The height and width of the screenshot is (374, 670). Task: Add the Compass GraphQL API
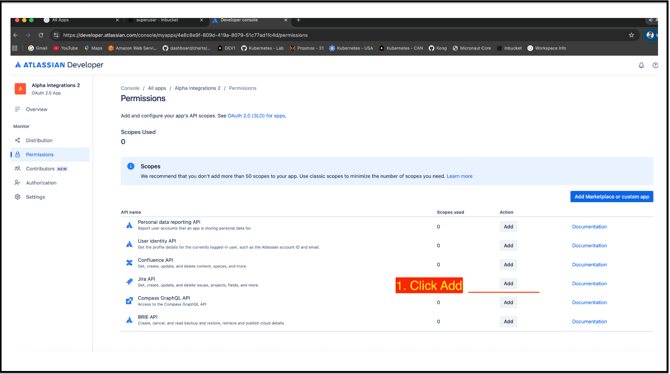click(508, 302)
